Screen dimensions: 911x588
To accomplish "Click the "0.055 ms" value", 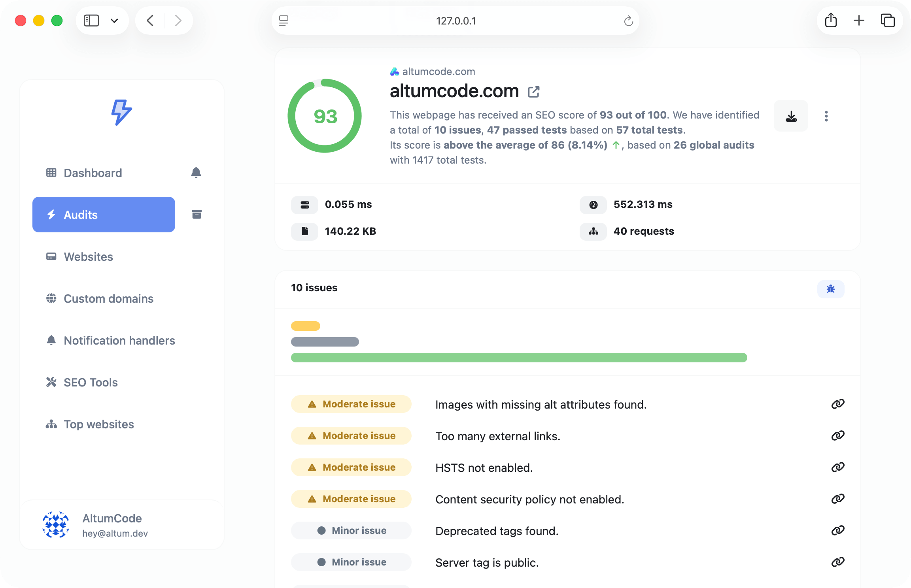I will click(x=348, y=204).
